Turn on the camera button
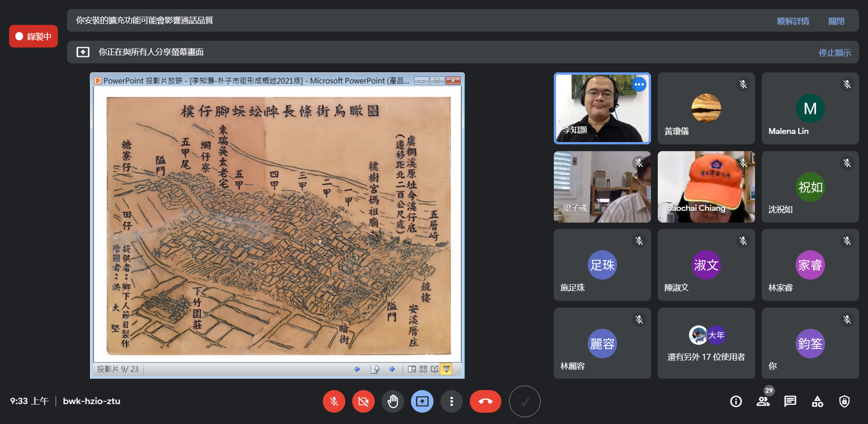868x424 pixels. [363, 401]
